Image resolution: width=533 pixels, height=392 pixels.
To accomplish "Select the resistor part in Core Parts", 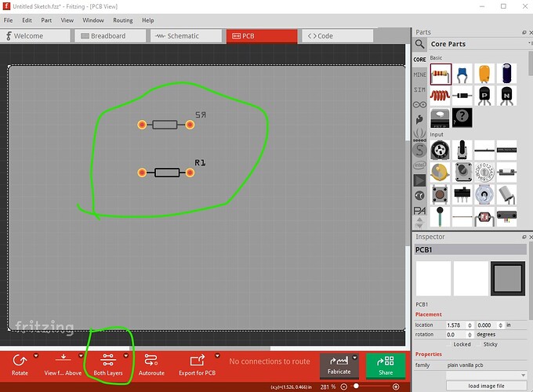I will click(441, 73).
